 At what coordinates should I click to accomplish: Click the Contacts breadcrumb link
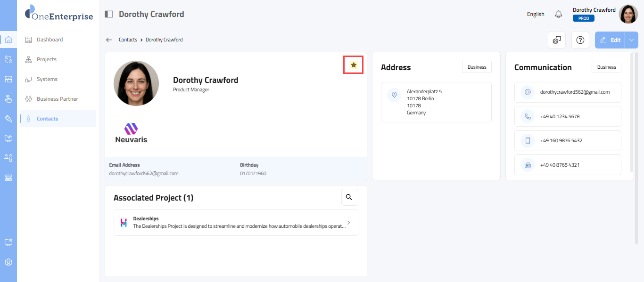point(128,40)
